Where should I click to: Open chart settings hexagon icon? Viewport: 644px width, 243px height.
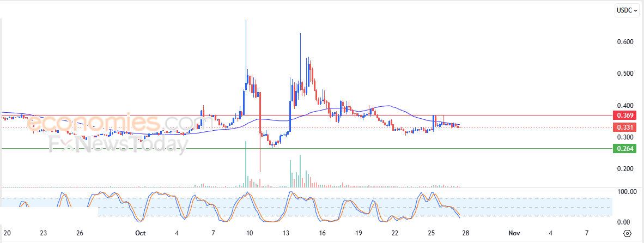click(x=627, y=234)
